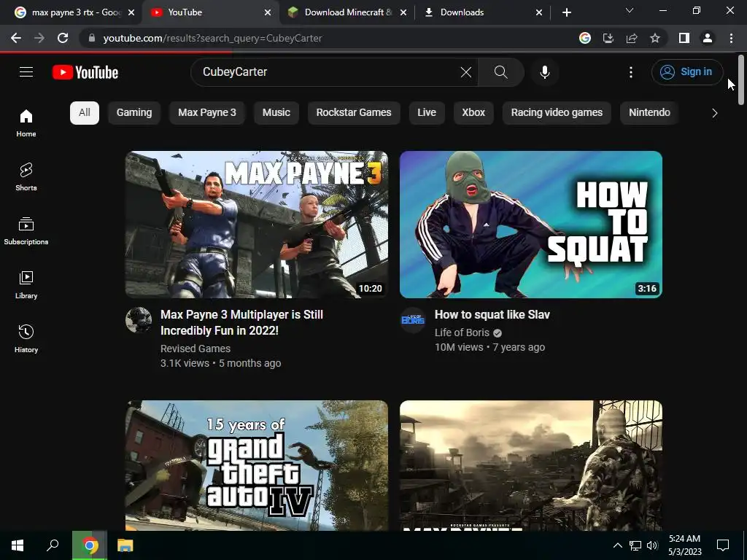The height and width of the screenshot is (560, 747).
Task: Select the All filter chip
Action: coord(85,113)
